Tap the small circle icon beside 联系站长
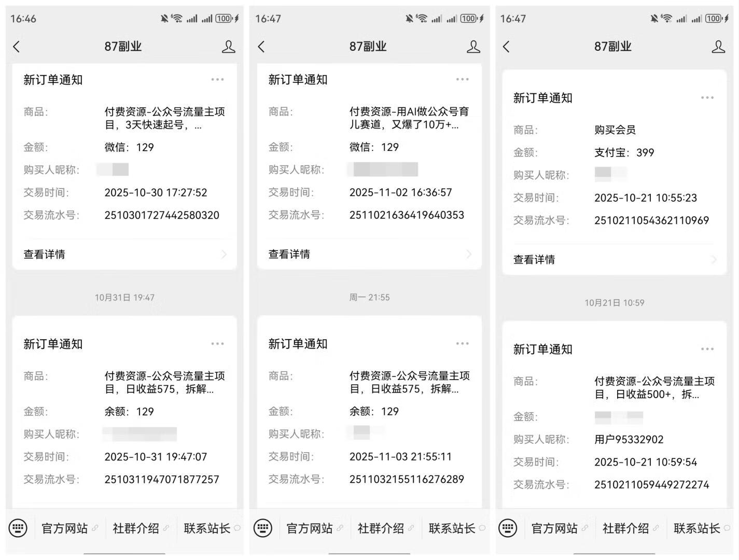Image resolution: width=739 pixels, height=560 pixels. (x=236, y=528)
